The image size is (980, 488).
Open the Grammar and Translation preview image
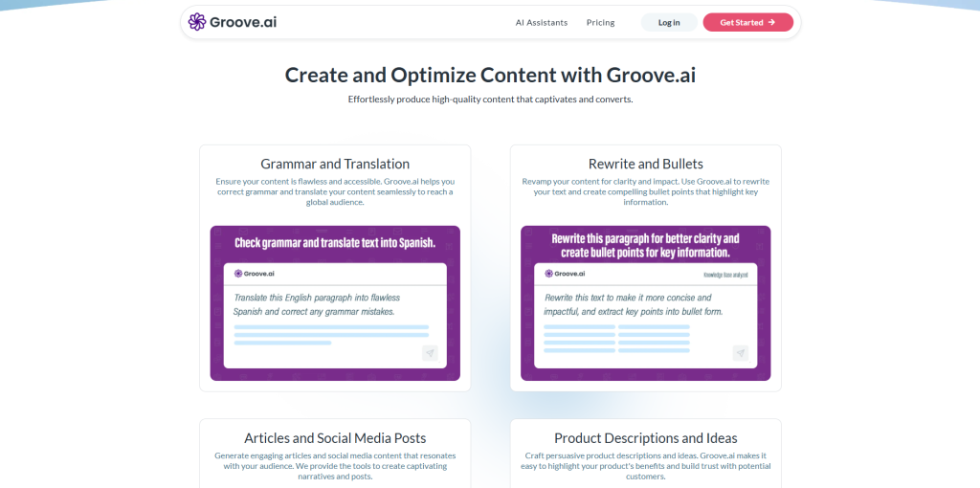pos(335,303)
